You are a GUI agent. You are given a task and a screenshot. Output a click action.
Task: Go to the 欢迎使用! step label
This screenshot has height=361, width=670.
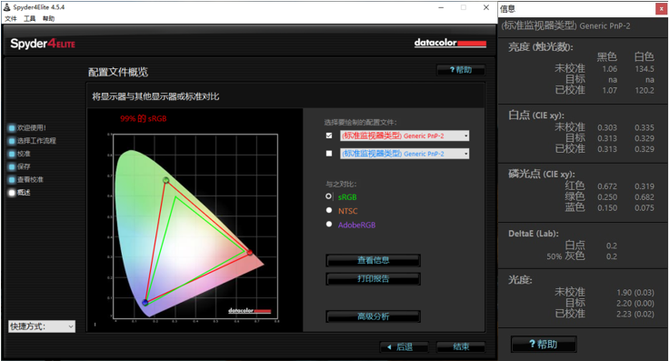pos(32,128)
